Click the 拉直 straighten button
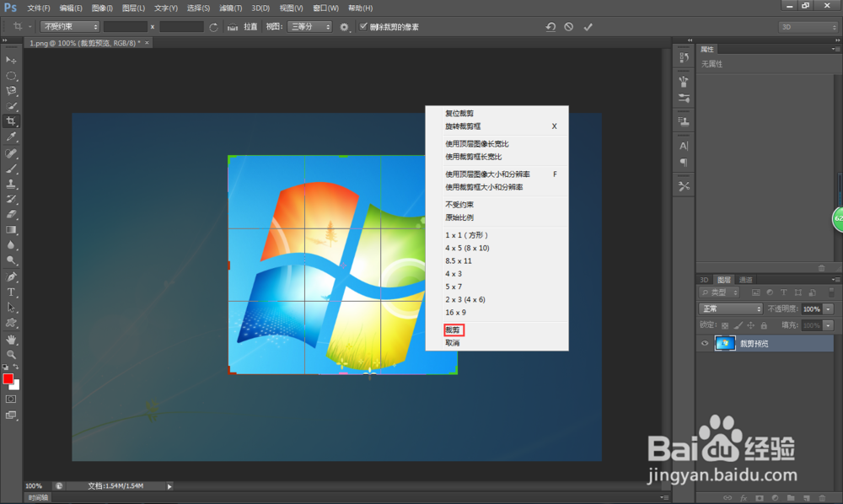This screenshot has width=843, height=504. pyautogui.click(x=250, y=27)
